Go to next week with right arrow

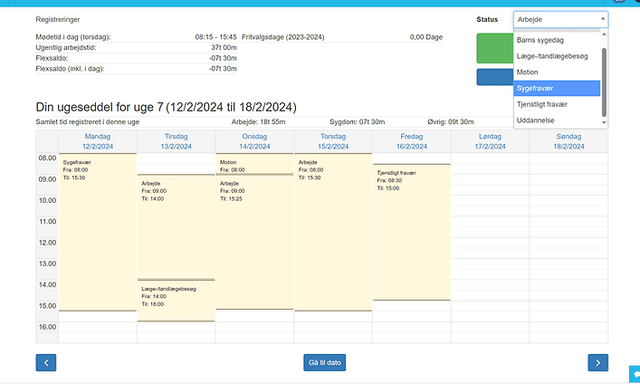598,362
